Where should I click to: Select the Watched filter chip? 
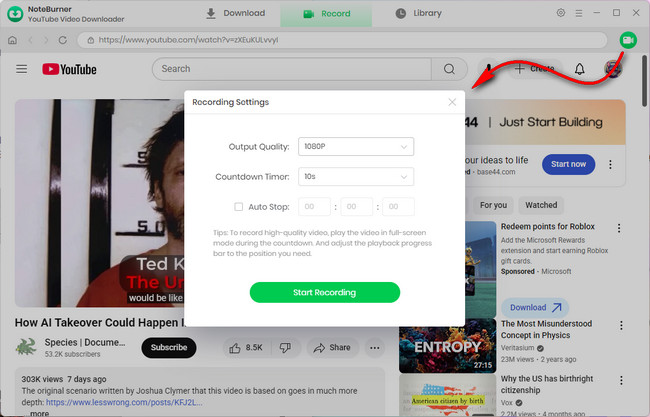click(541, 205)
